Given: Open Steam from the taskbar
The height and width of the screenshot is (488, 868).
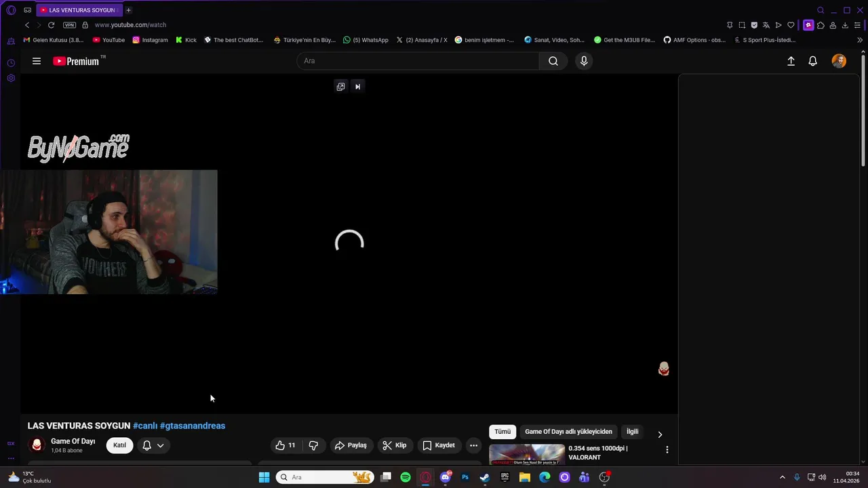Looking at the screenshot, I should (484, 477).
